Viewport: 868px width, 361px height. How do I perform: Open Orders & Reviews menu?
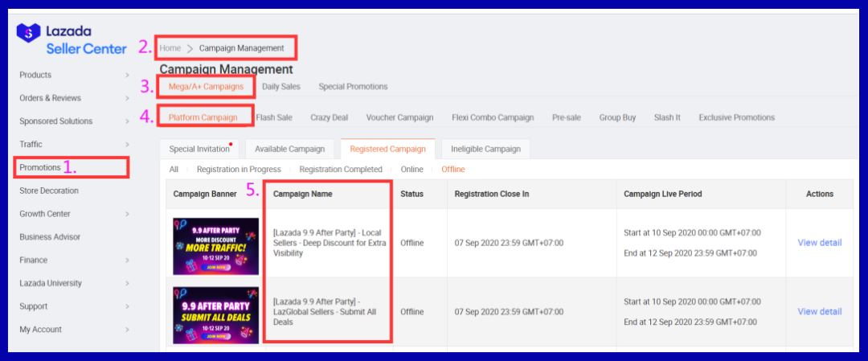pyautogui.click(x=50, y=98)
